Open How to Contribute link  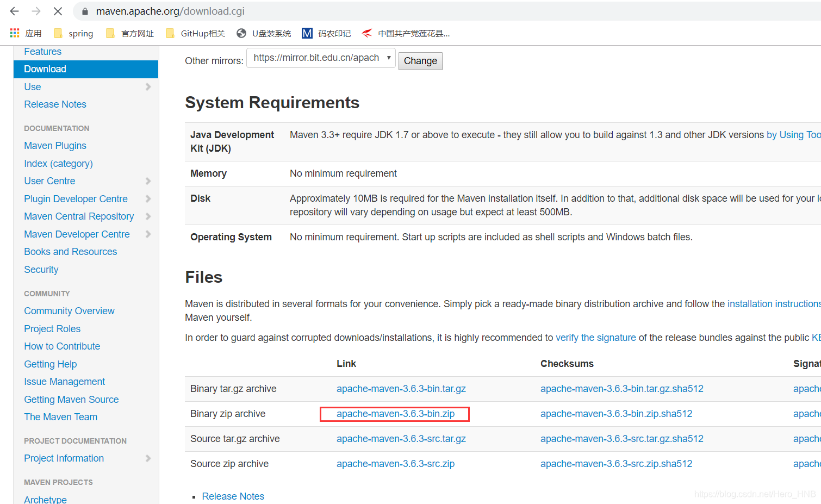pos(62,346)
